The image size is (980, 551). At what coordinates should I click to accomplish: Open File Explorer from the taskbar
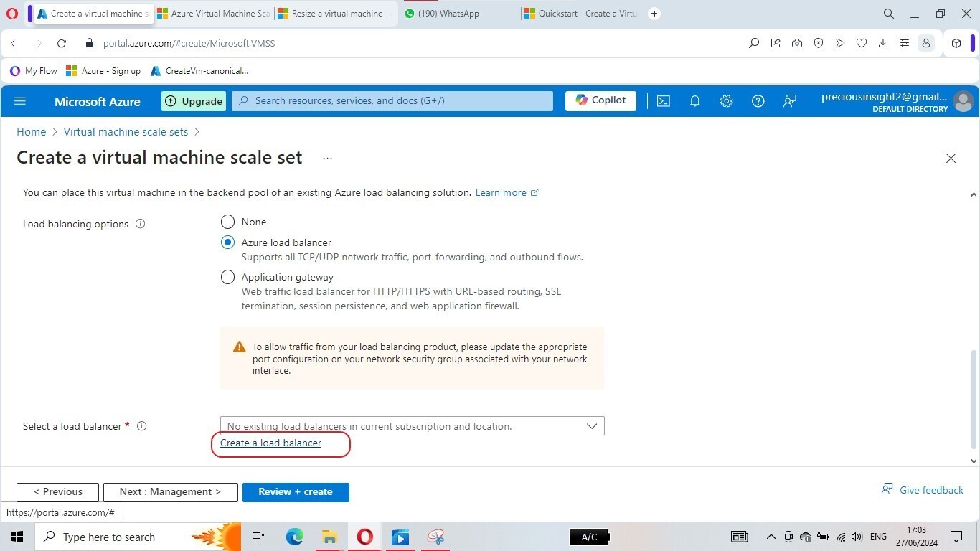[329, 537]
